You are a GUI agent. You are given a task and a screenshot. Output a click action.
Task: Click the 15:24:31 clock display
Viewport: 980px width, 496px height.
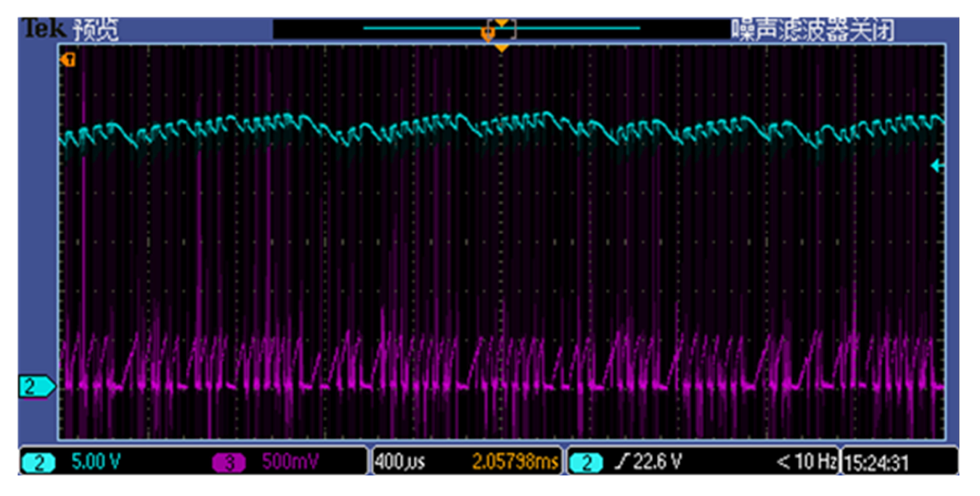tap(876, 463)
